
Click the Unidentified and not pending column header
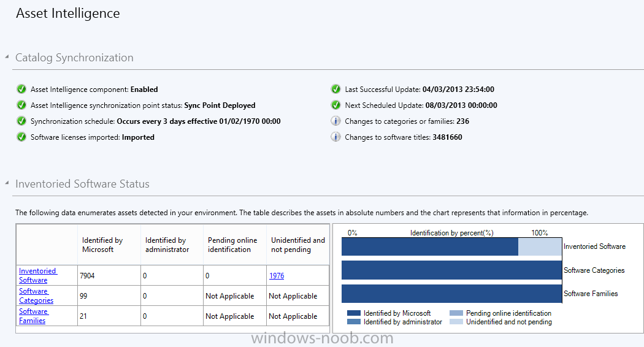(297, 245)
